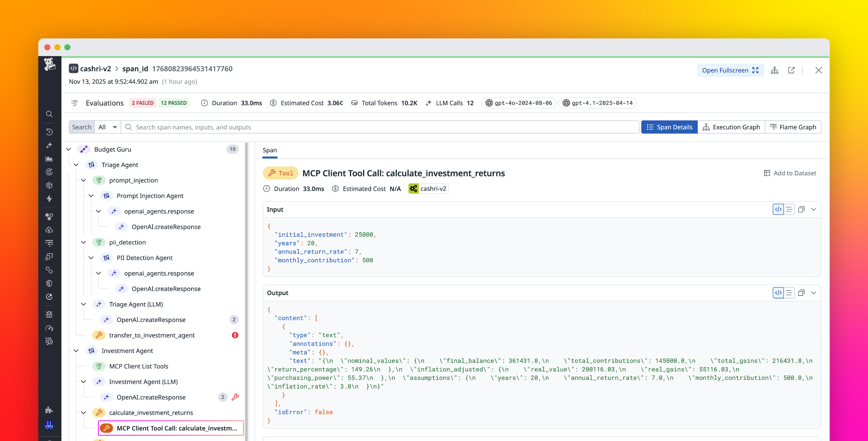Select the sparkles LLM Observability sidebar icon
The height and width of the screenshot is (441, 868).
tap(50, 145)
